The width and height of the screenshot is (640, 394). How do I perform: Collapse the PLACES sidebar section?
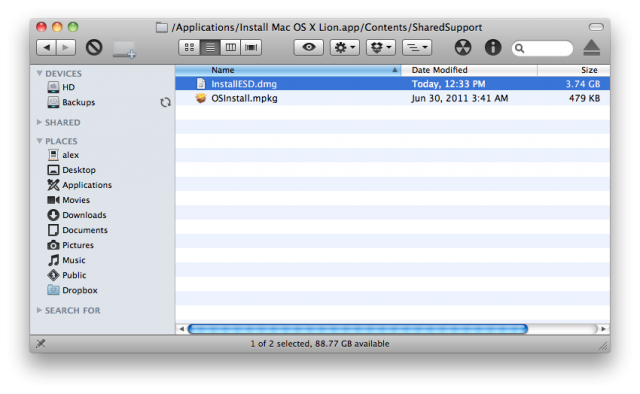39,141
